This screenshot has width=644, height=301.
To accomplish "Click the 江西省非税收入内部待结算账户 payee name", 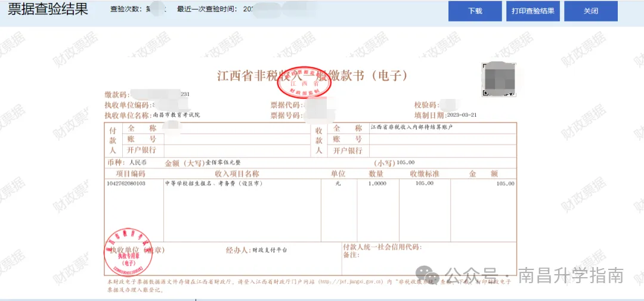I will click(411, 128).
